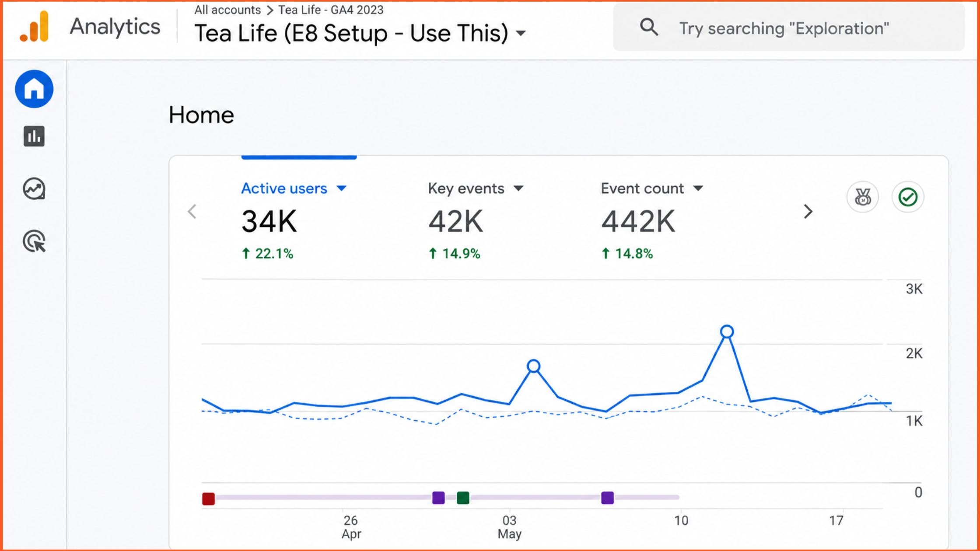Select the 42K Key events value
The image size is (980, 551).
click(x=455, y=221)
